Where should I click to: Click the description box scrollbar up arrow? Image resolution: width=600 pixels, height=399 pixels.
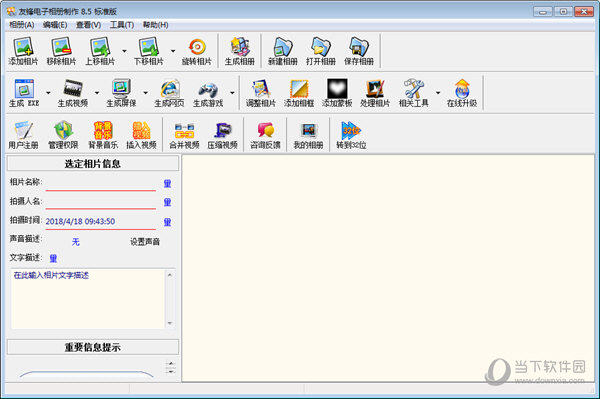pos(170,275)
